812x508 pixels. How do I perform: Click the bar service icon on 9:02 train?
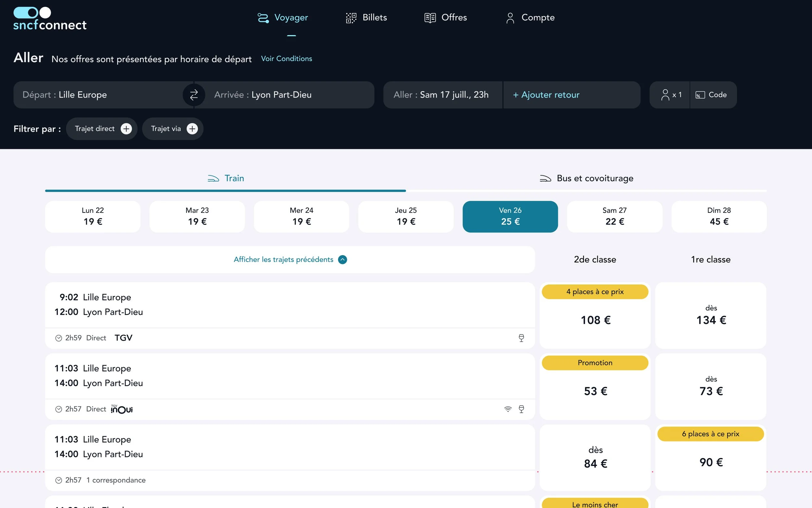(521, 338)
